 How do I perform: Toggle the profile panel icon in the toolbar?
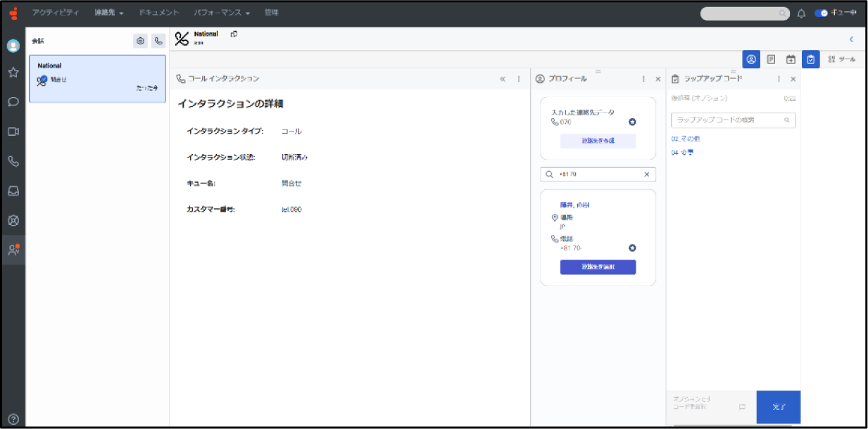(x=751, y=60)
